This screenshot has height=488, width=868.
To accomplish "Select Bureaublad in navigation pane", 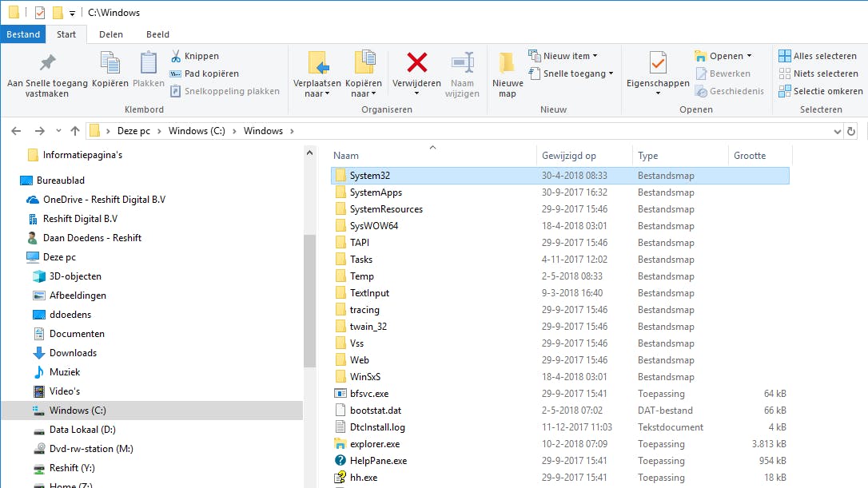I will (60, 181).
